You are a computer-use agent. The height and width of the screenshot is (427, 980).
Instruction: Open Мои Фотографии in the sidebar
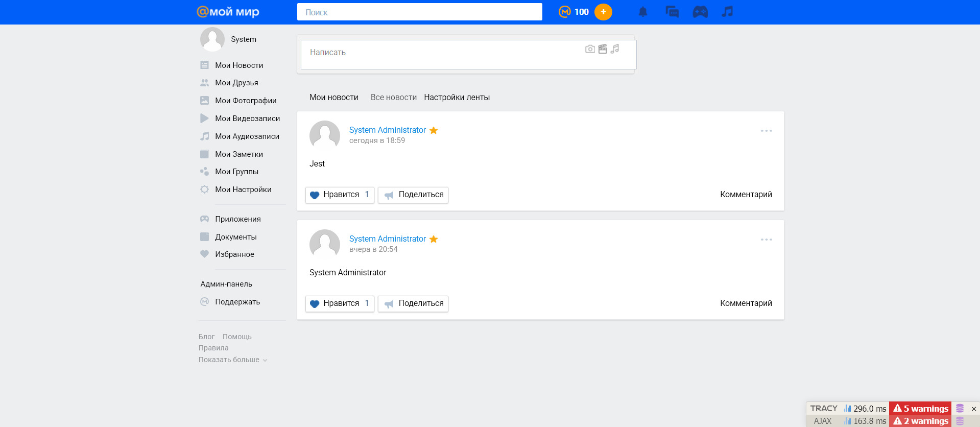[x=246, y=101]
